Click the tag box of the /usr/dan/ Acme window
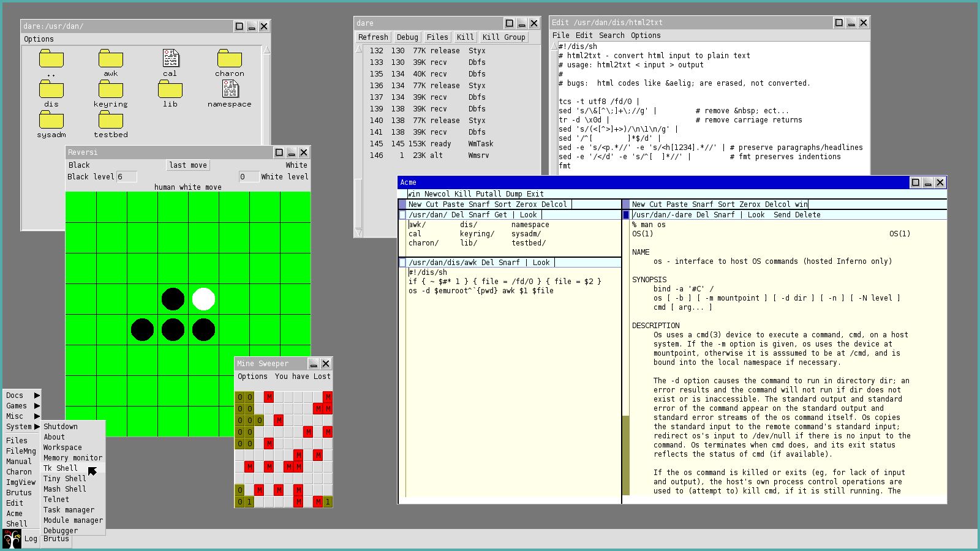The height and width of the screenshot is (551, 980). tap(402, 215)
